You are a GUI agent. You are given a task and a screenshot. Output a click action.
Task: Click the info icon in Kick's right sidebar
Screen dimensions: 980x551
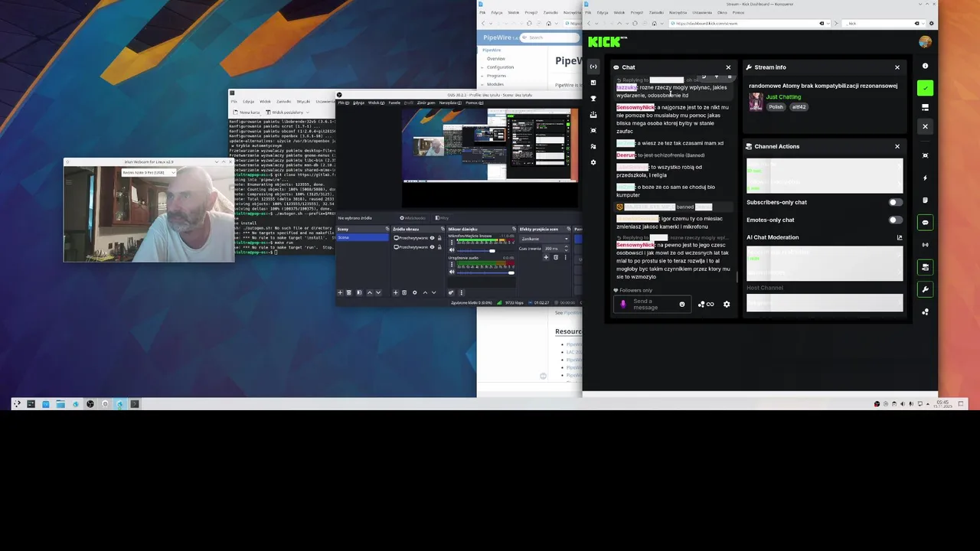click(925, 67)
